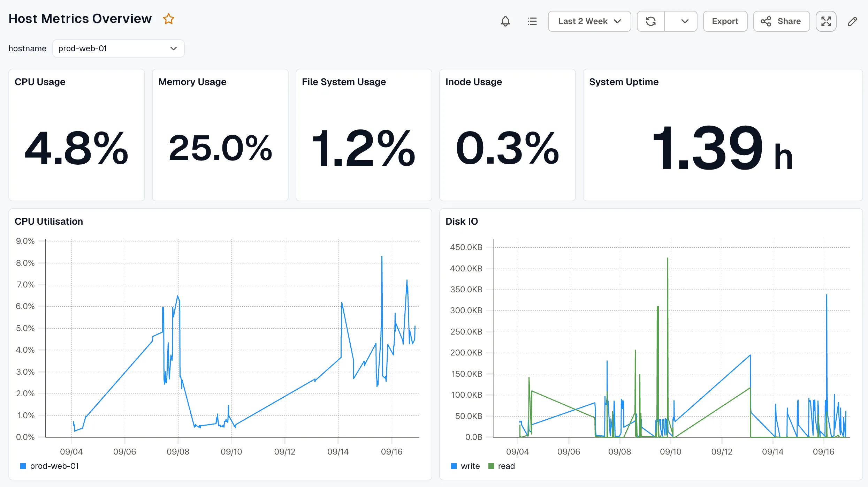Toggle the write series in Disk IO legend
The width and height of the screenshot is (868, 487).
pyautogui.click(x=465, y=466)
